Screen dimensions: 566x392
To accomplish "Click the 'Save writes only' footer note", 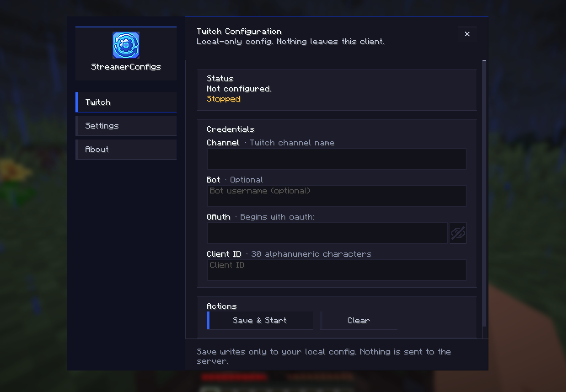I will pyautogui.click(x=324, y=356).
